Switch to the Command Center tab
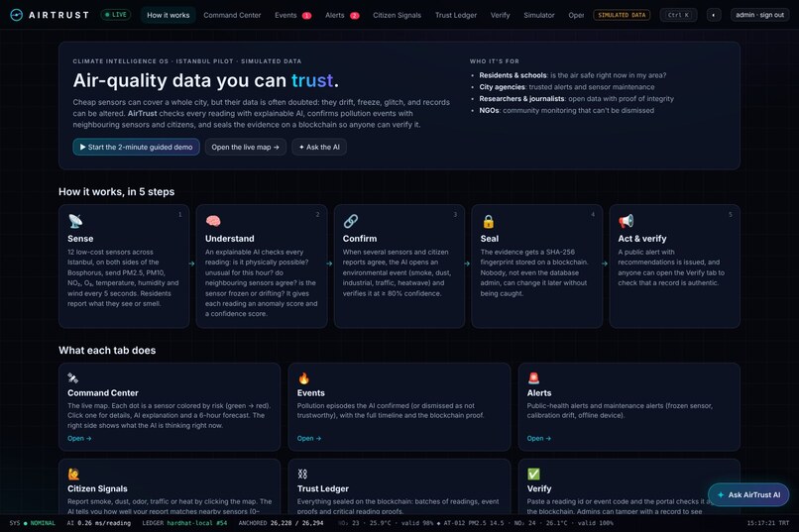The height and width of the screenshot is (532, 799). click(x=232, y=15)
